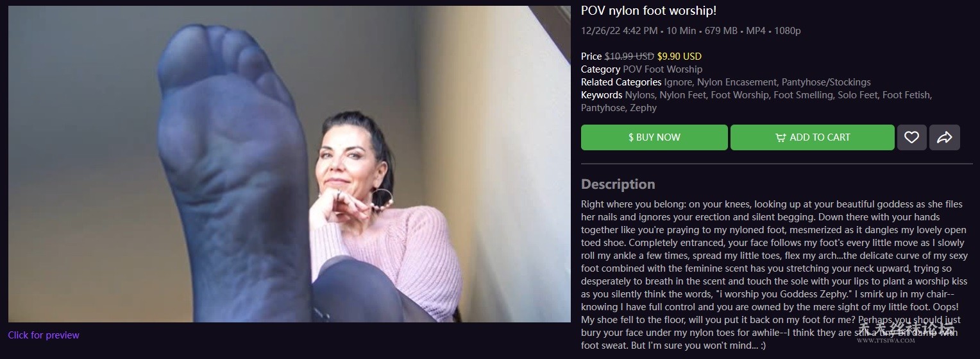
Task: Select the Ignore related category
Action: (x=678, y=82)
